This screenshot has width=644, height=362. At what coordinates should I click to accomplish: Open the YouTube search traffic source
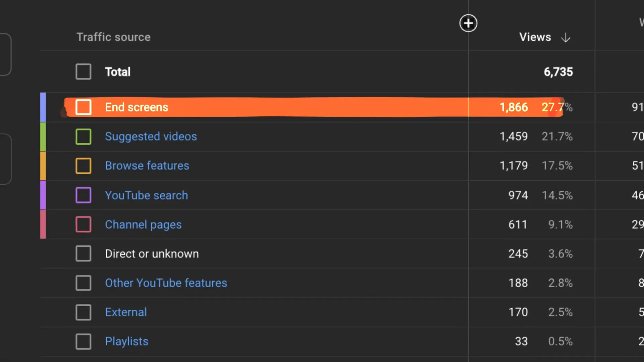pos(147,195)
